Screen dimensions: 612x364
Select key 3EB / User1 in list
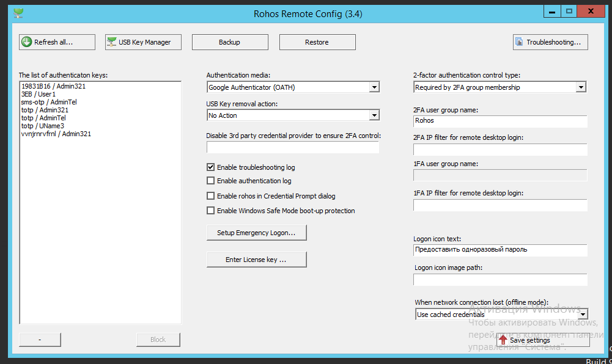(39, 94)
